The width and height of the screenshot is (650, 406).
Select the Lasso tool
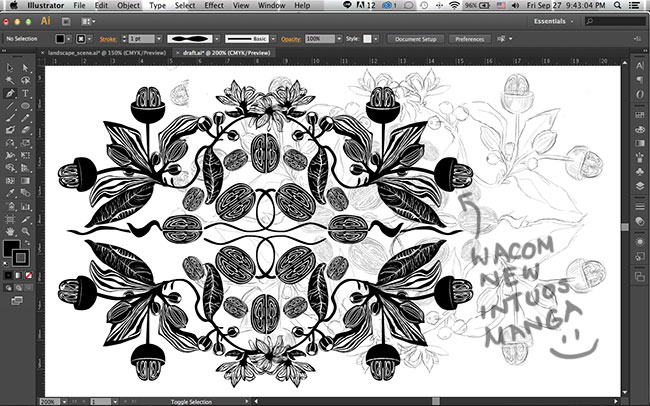25,80
